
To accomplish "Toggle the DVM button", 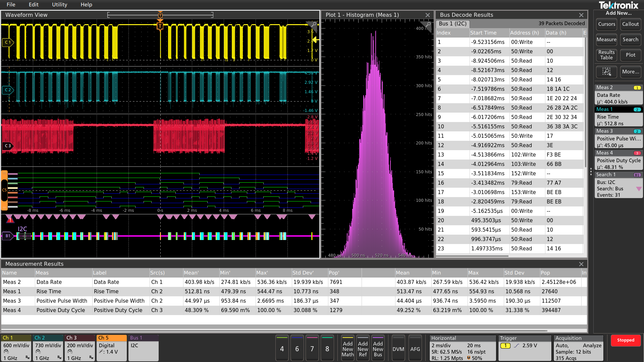I will coord(398,349).
